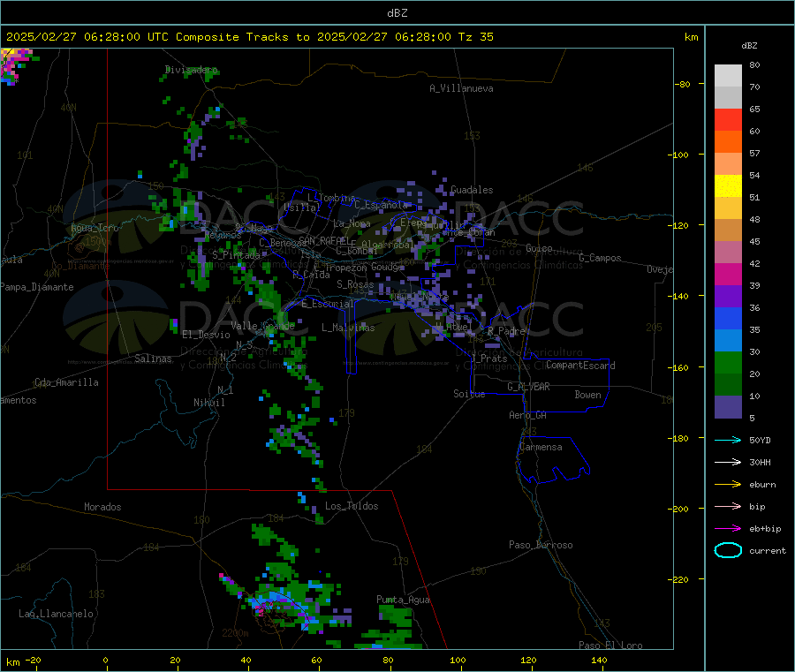Click the Divisadero place label
Image resolution: width=795 pixels, height=672 pixels.
pos(191,70)
